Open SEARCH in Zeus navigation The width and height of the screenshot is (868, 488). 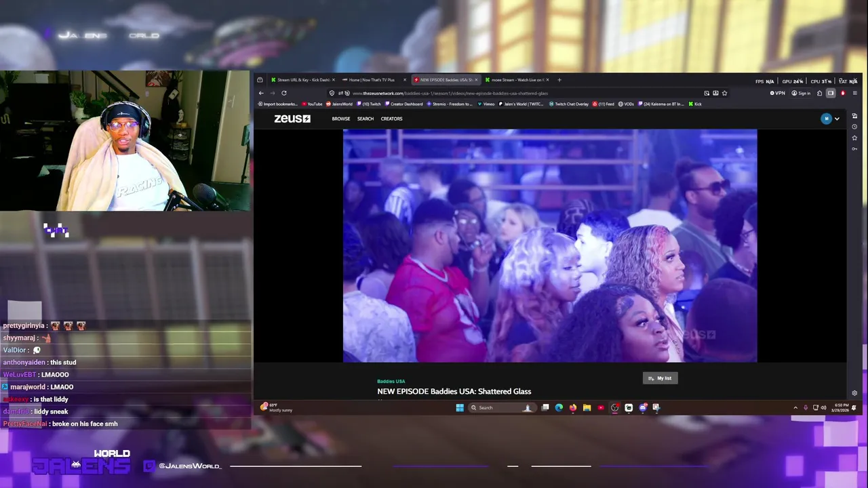(x=366, y=119)
